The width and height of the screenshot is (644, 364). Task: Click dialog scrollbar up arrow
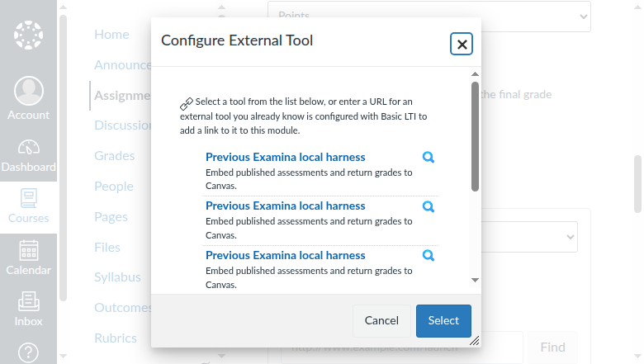[x=475, y=74]
